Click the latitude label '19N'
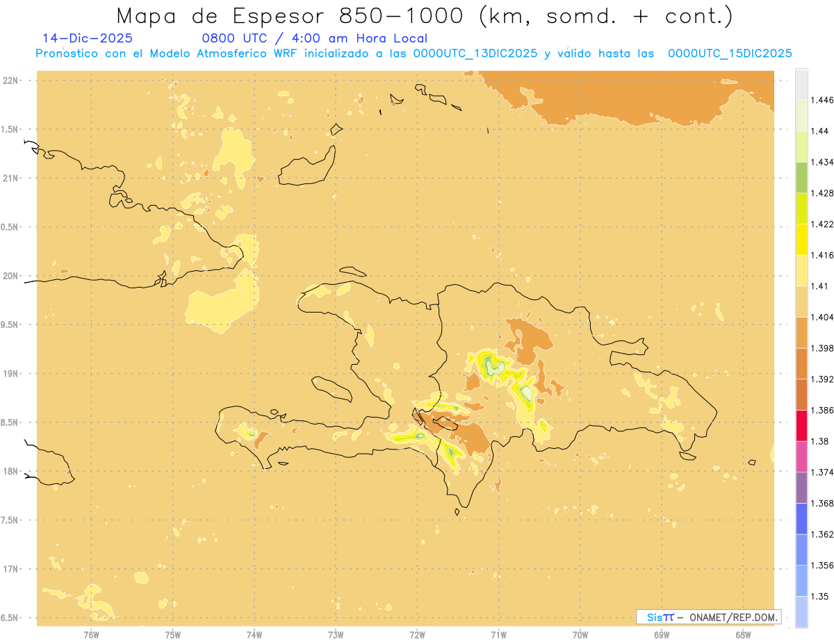834x644 pixels. click(11, 374)
